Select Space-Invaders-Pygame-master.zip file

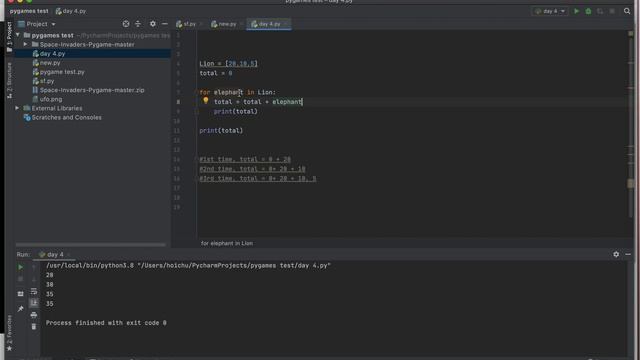(93, 90)
